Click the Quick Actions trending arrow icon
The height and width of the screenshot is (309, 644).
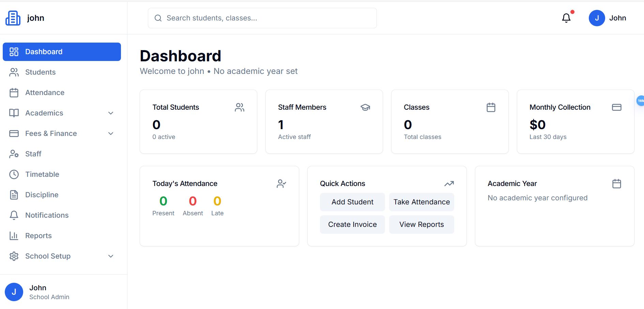click(x=449, y=184)
